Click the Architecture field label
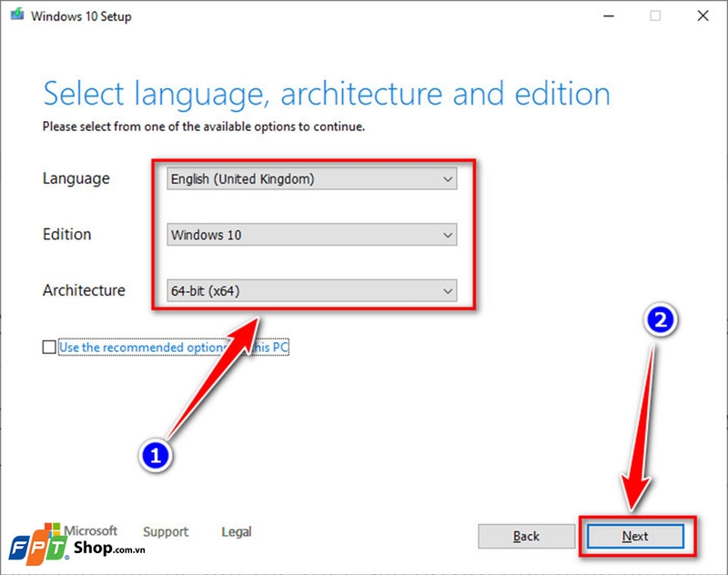 coord(84,290)
